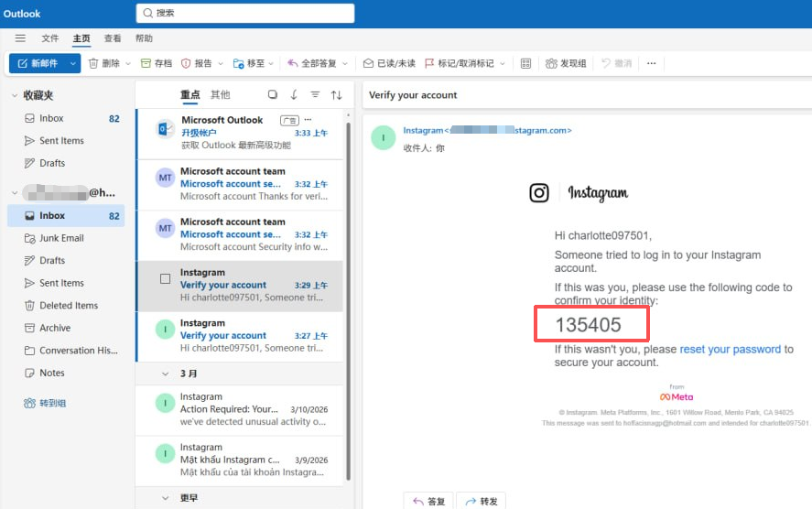Click the sort order arrows icon
The width and height of the screenshot is (812, 509).
[337, 94]
